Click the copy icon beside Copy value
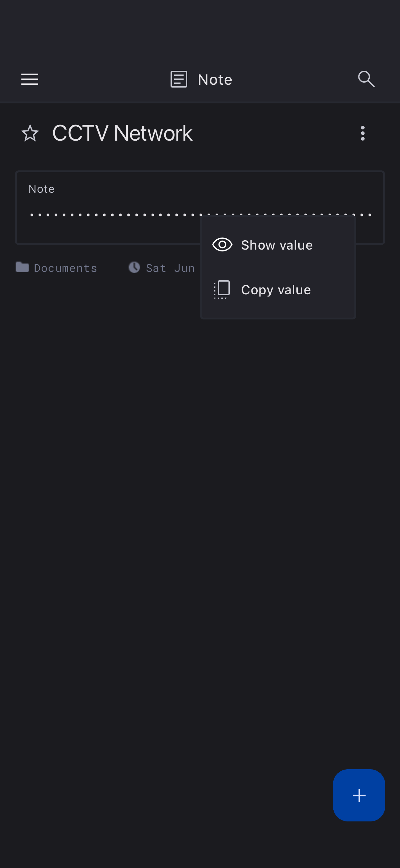Viewport: 400px width, 868px height. pos(222,289)
